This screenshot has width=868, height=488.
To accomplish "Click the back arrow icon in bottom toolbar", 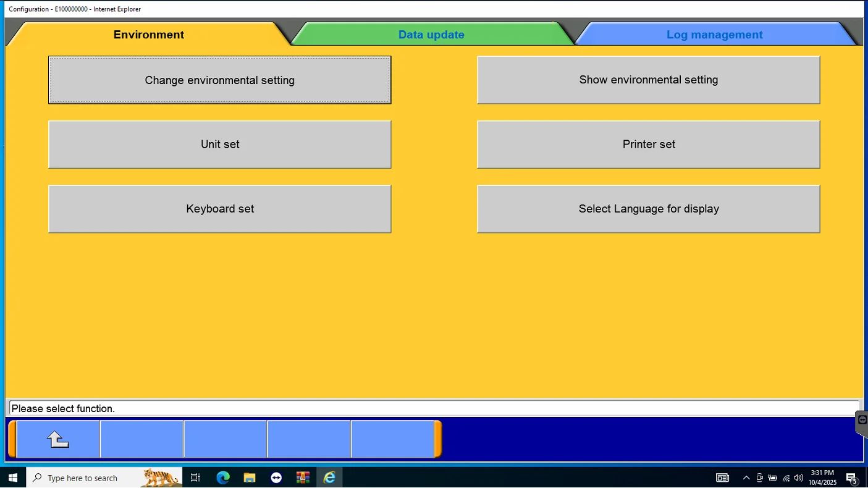I will 58,439.
